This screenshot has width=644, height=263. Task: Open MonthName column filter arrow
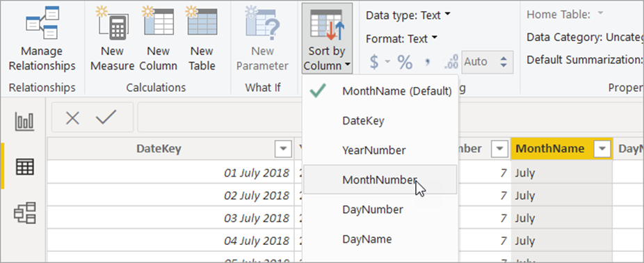602,149
